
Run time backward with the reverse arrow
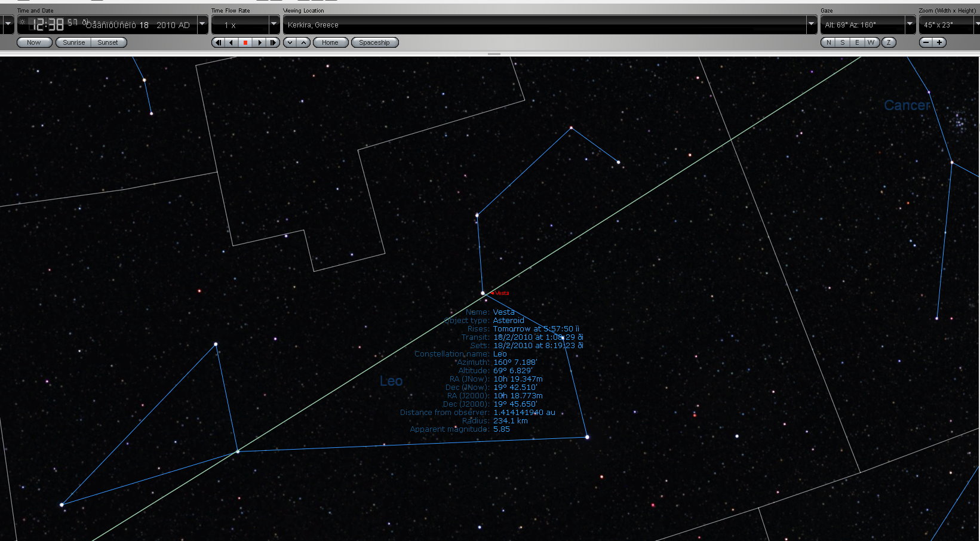231,42
